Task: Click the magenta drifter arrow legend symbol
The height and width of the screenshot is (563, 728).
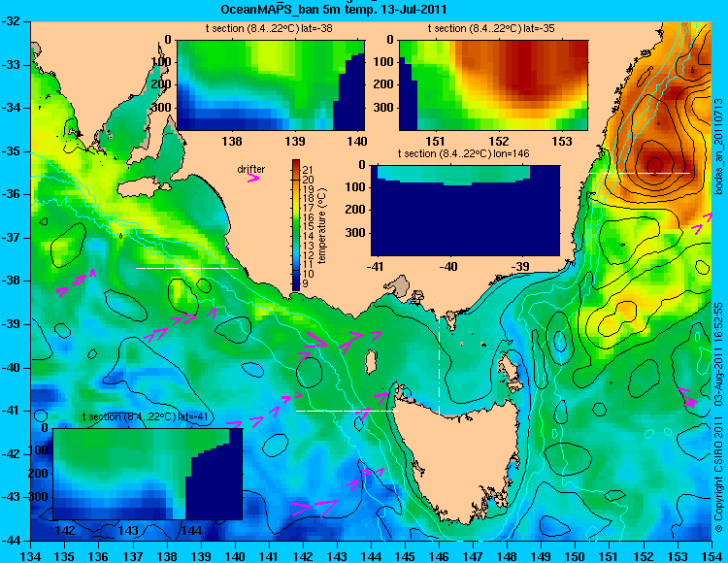Action: click(253, 178)
